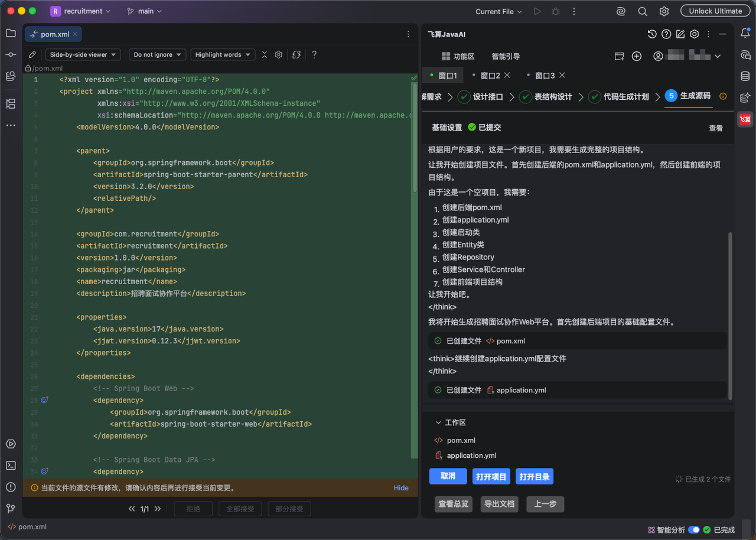Open the Current File run configuration dropdown
The height and width of the screenshot is (540, 756).
pos(499,11)
